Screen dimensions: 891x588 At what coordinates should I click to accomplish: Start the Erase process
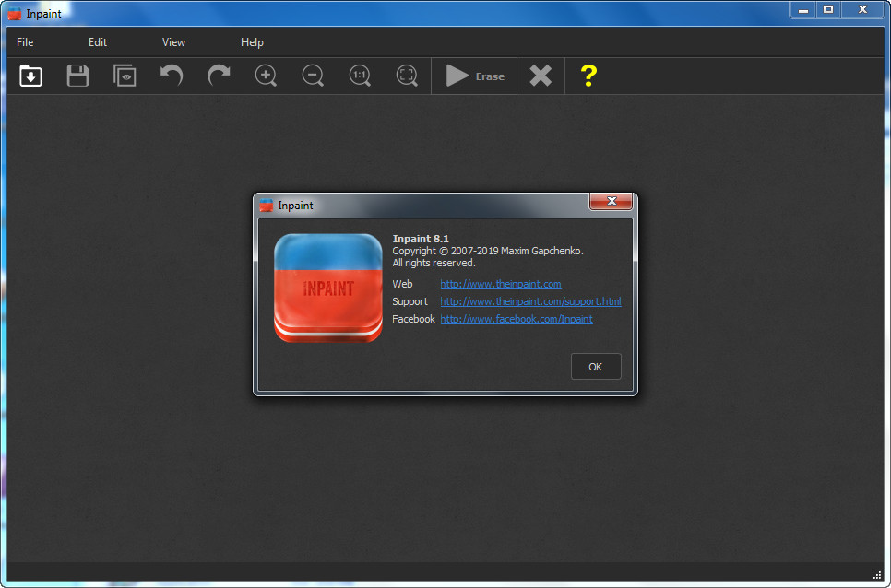474,76
